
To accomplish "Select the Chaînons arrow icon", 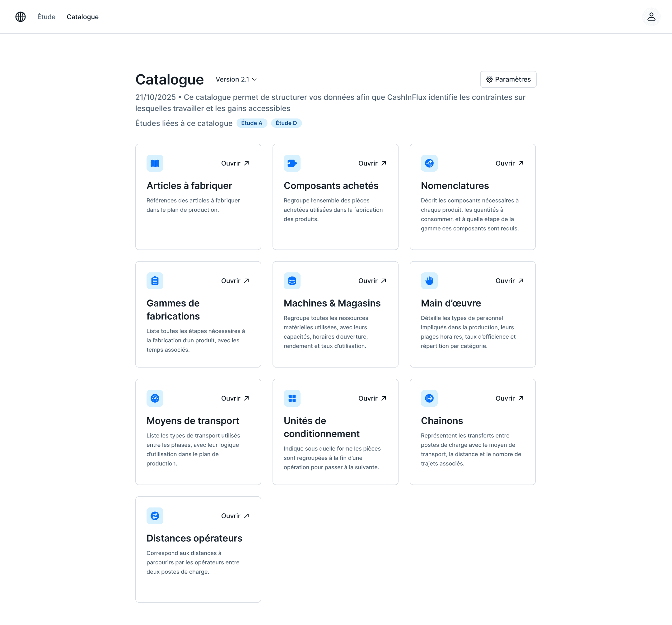I will point(429,398).
